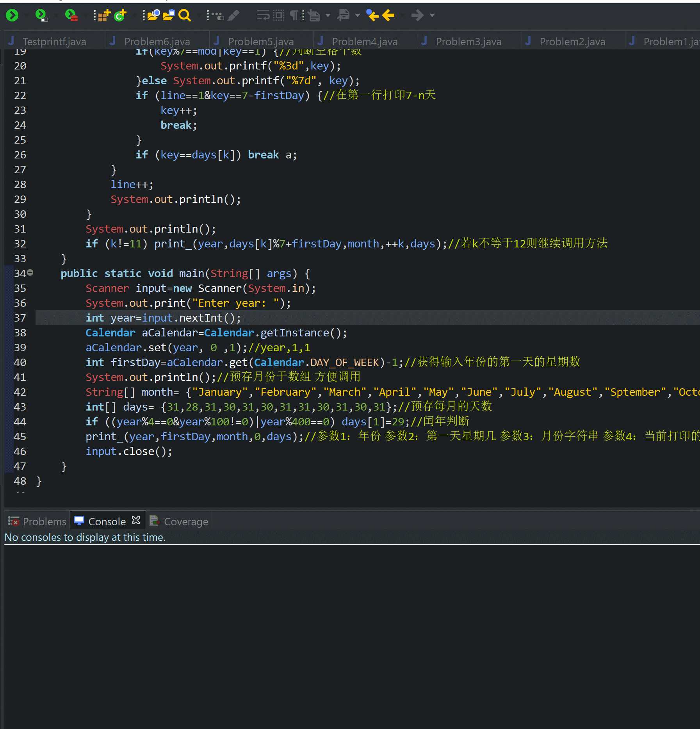
Task: Run External Tools with the toolbox icon
Action: point(71,15)
